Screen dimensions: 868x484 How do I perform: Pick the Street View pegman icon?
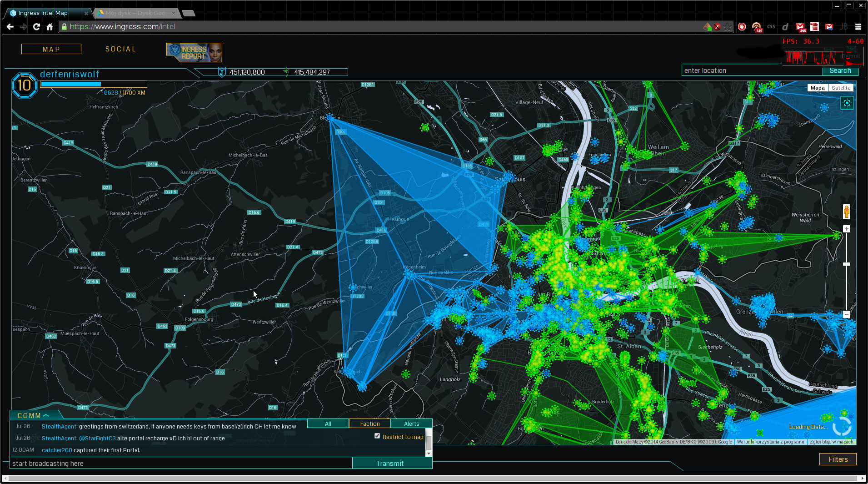pos(846,212)
